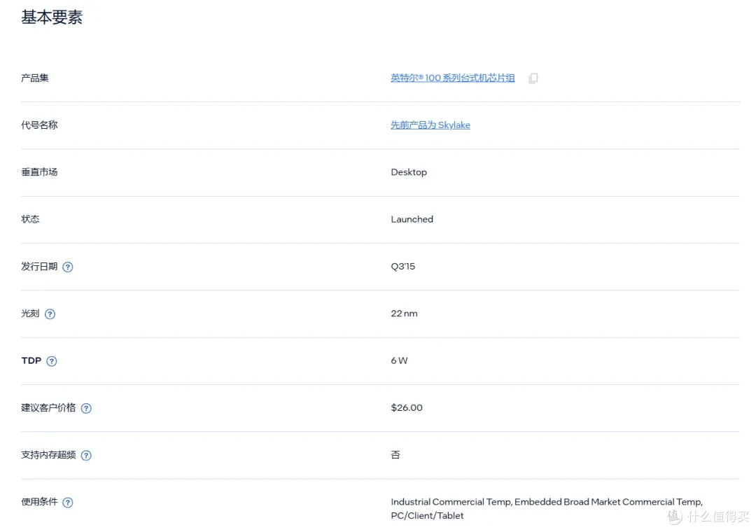This screenshot has height=532, width=756.
Task: Click the 光刻 label text
Action: pos(30,314)
